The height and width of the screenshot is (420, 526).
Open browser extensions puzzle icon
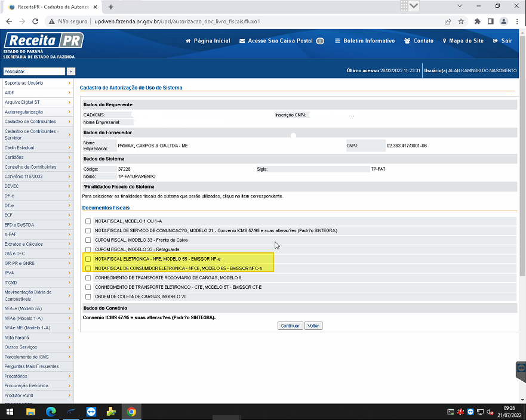[x=477, y=21]
